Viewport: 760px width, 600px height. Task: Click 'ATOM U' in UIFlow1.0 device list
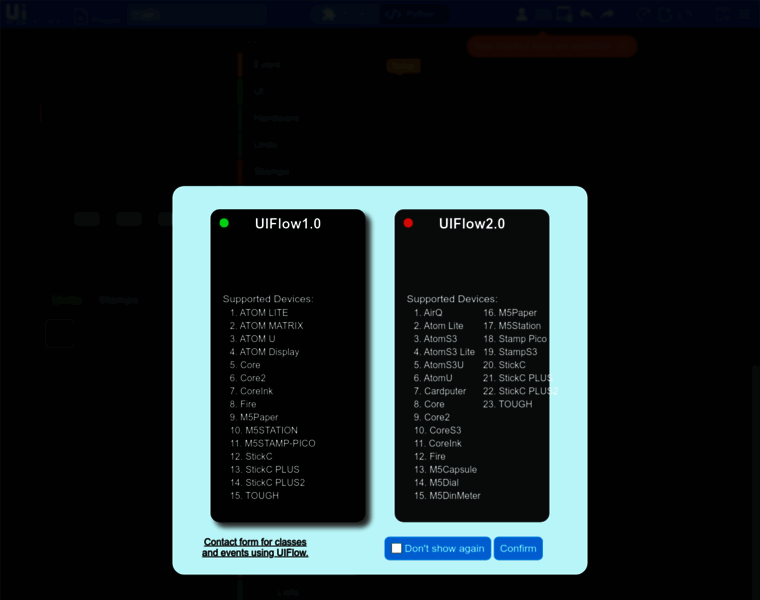pos(257,339)
